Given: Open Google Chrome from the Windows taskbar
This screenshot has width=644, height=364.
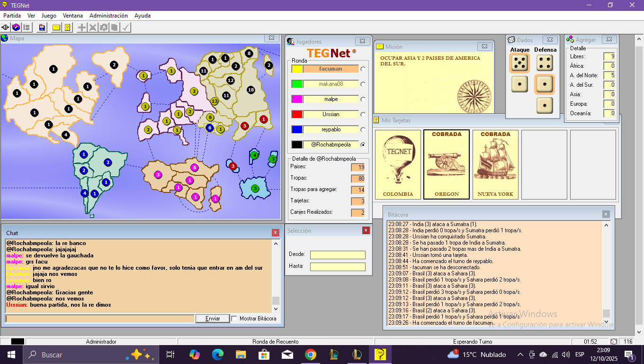Looking at the screenshot, I should [310, 355].
